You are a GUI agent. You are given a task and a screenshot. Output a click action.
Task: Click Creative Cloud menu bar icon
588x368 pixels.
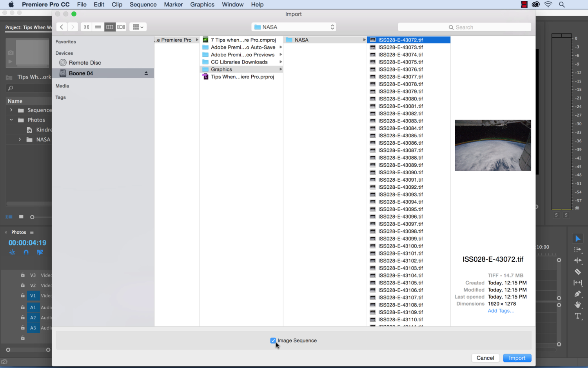[x=535, y=4]
